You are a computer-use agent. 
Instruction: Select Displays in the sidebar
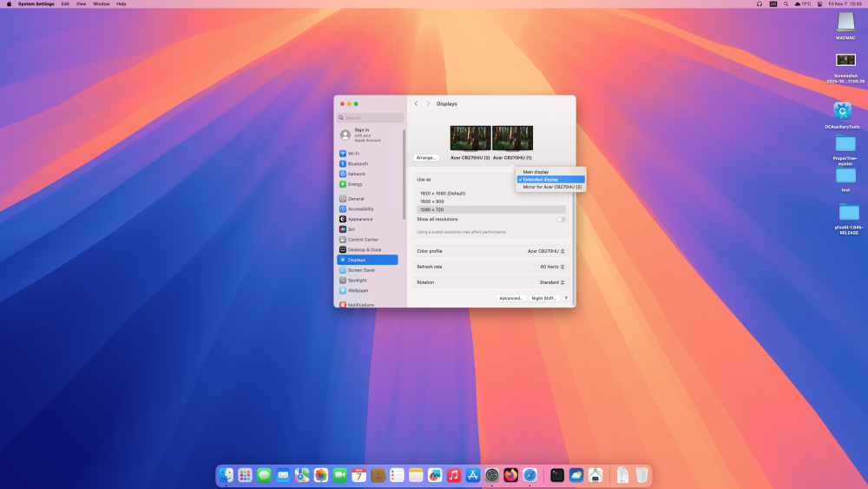pos(367,260)
